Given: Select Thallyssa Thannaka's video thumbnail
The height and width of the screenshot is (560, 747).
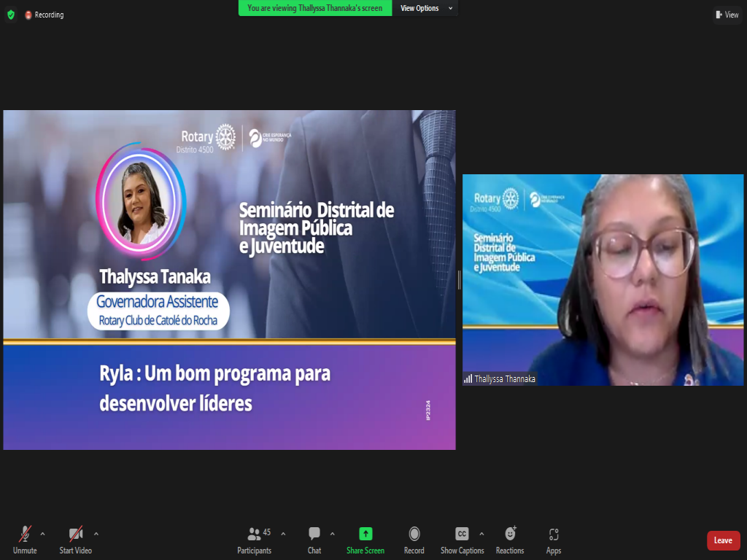Looking at the screenshot, I should 603,279.
